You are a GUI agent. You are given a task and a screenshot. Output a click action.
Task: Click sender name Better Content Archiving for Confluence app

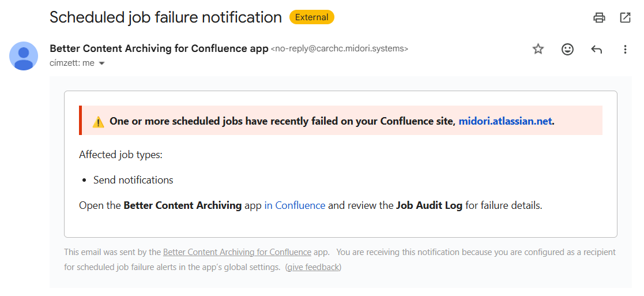click(x=159, y=48)
